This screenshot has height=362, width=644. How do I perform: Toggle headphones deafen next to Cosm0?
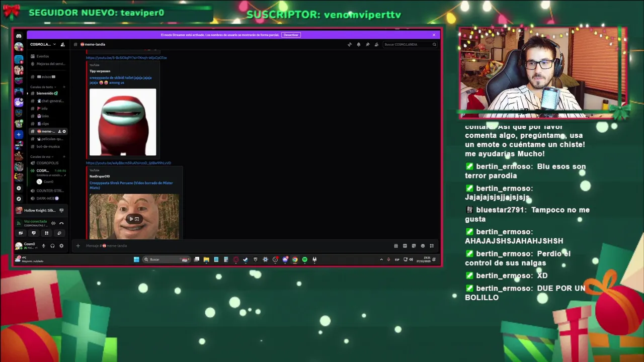[x=52, y=246]
